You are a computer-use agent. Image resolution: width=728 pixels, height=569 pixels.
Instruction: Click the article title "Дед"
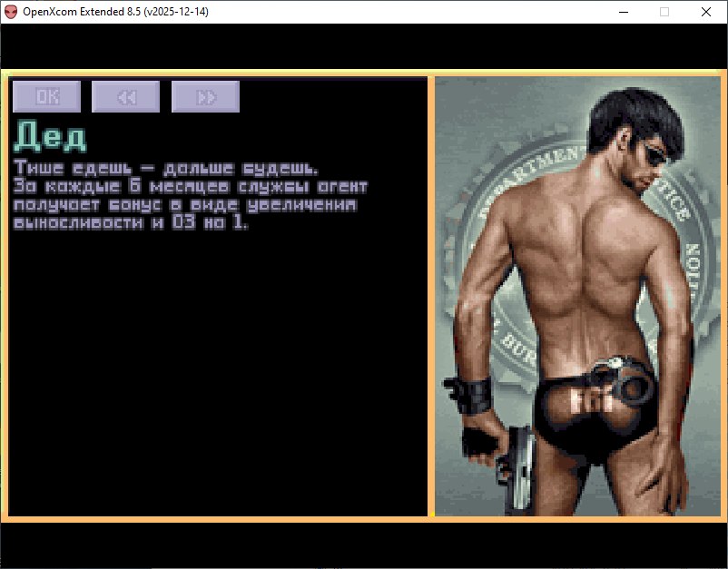[x=50, y=136]
